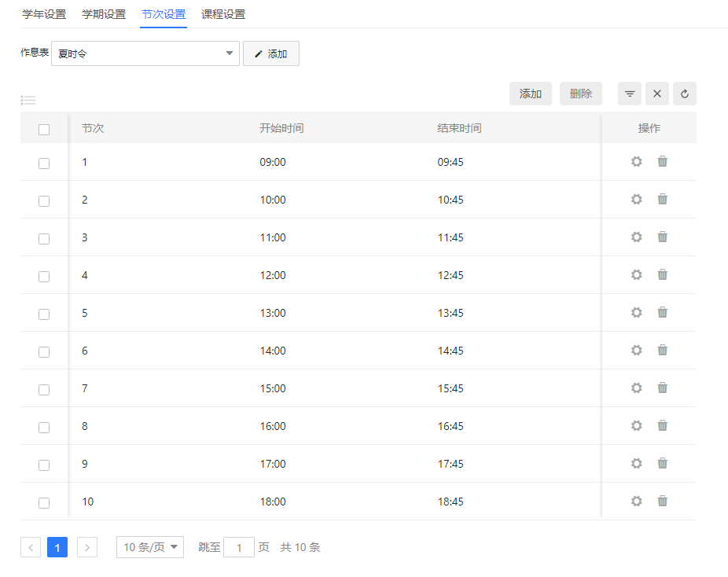Screen dimensions: 728x577
Task: Delete period 3 using trash icon
Action: coord(663,237)
